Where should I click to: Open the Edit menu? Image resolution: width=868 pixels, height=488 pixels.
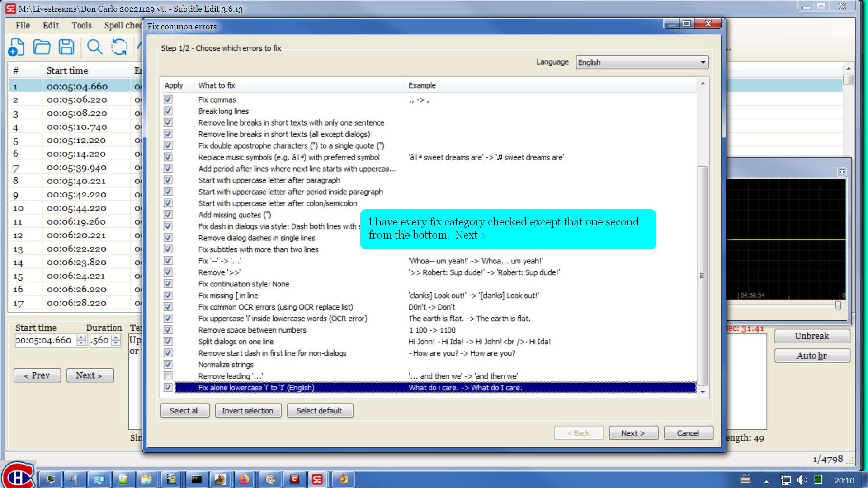[50, 26]
